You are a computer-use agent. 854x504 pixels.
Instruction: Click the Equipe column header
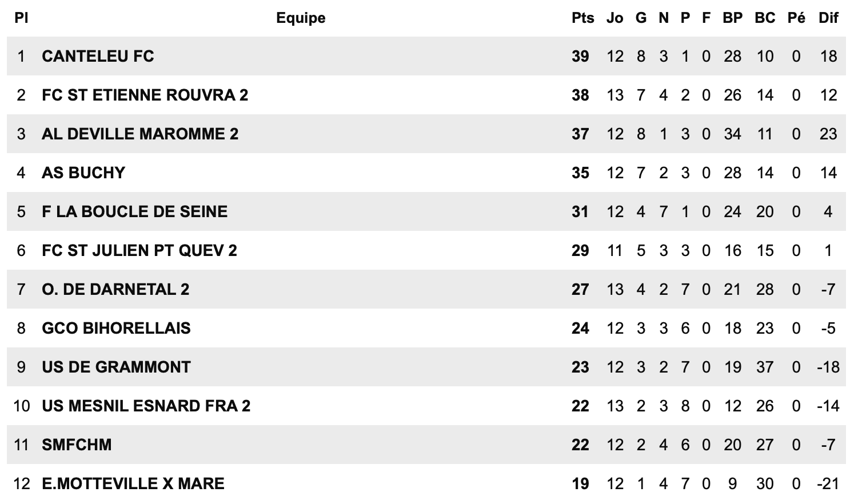point(301,18)
